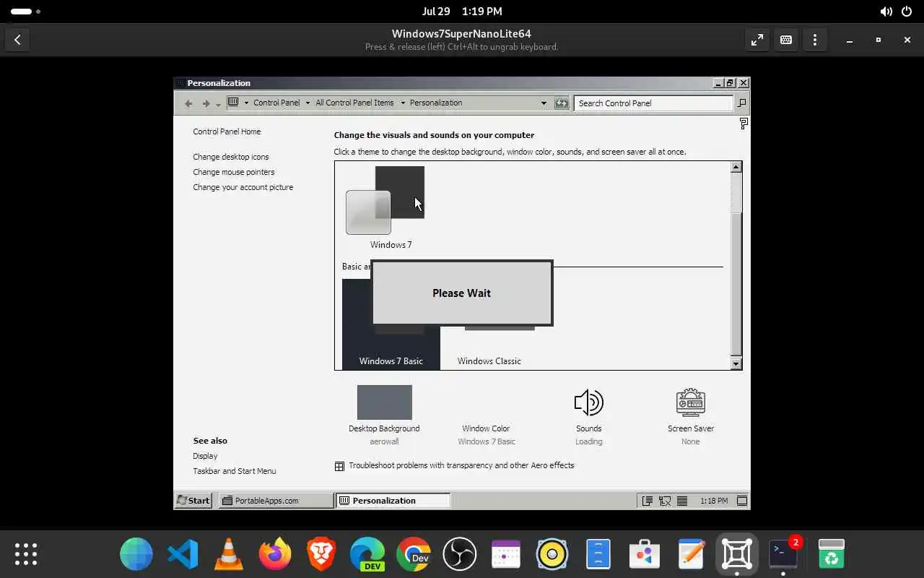Select the Control Panel breadcrumb
Screen dimensions: 924x578
point(276,103)
